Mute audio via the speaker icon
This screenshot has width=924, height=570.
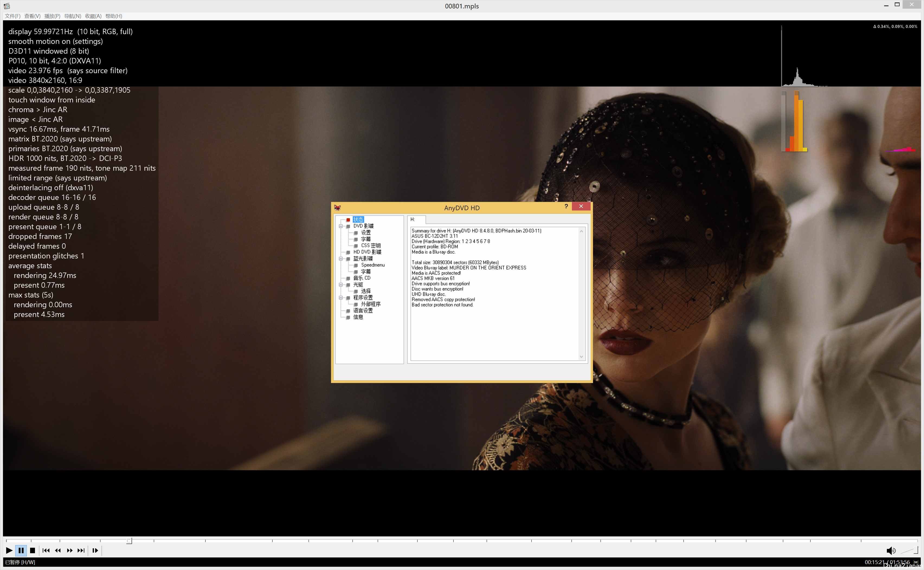[x=890, y=551]
